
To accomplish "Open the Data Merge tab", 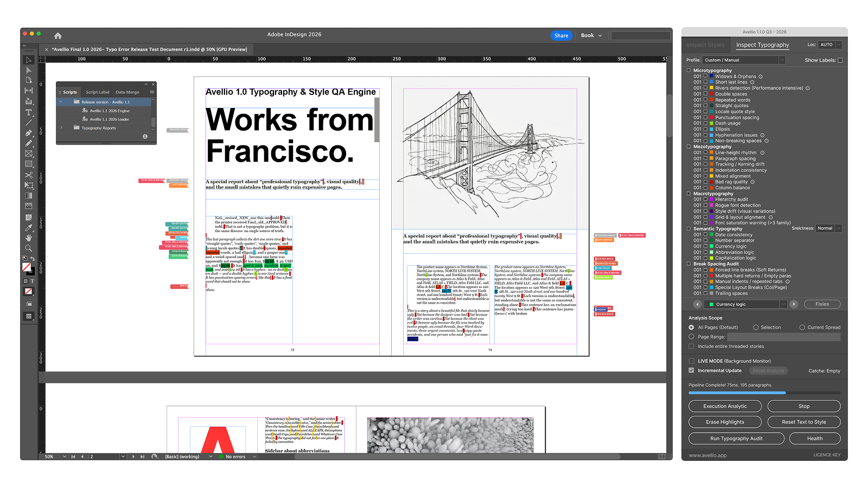I will [x=127, y=92].
